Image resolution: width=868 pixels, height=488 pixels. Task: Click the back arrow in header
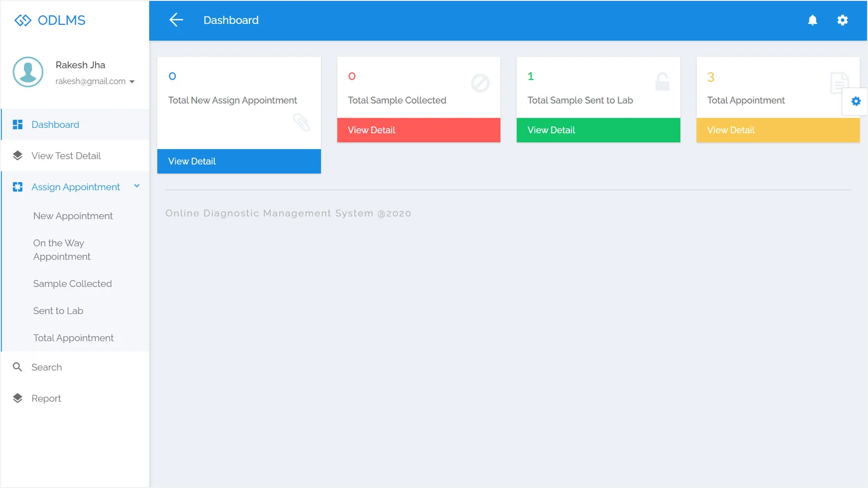click(176, 20)
